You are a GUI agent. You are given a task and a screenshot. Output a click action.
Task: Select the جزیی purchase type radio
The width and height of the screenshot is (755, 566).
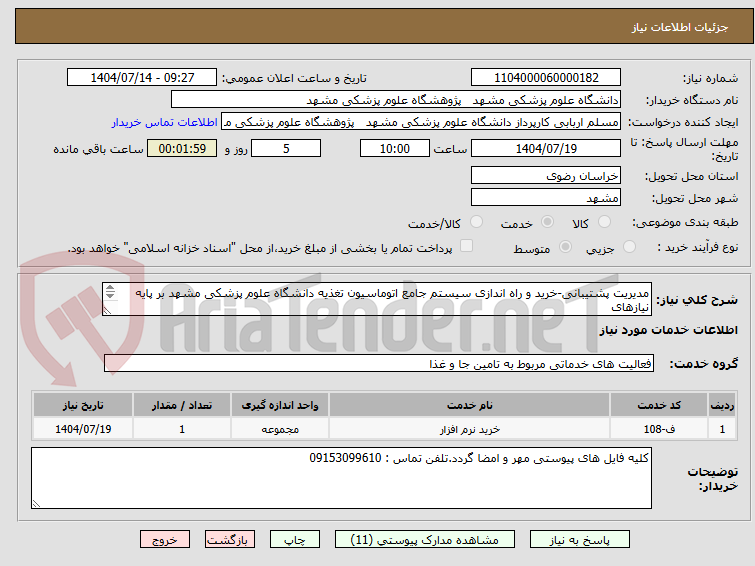coord(629,247)
